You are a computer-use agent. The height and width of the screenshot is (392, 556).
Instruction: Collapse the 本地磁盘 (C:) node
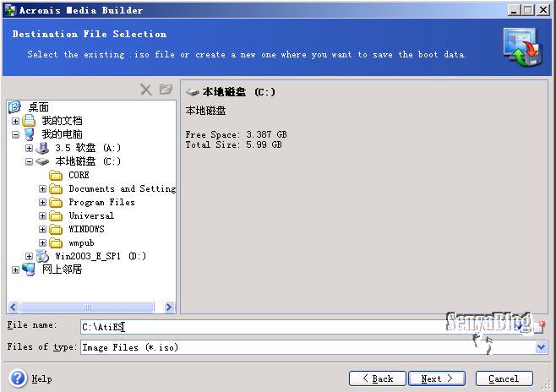point(29,161)
